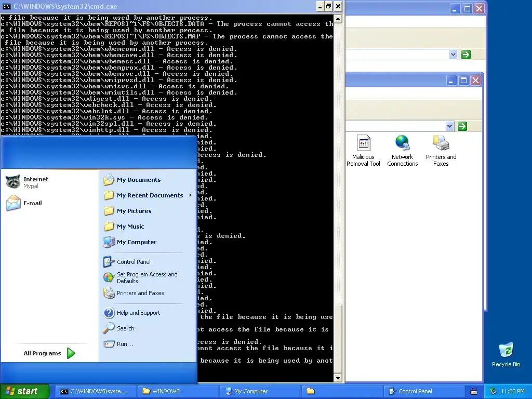Open Printers and Faxes in Start menu
The image size is (532, 399).
(148, 293)
